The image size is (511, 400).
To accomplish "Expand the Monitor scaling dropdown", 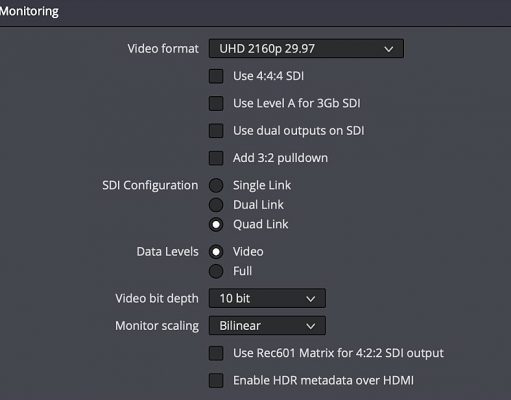I will (267, 326).
